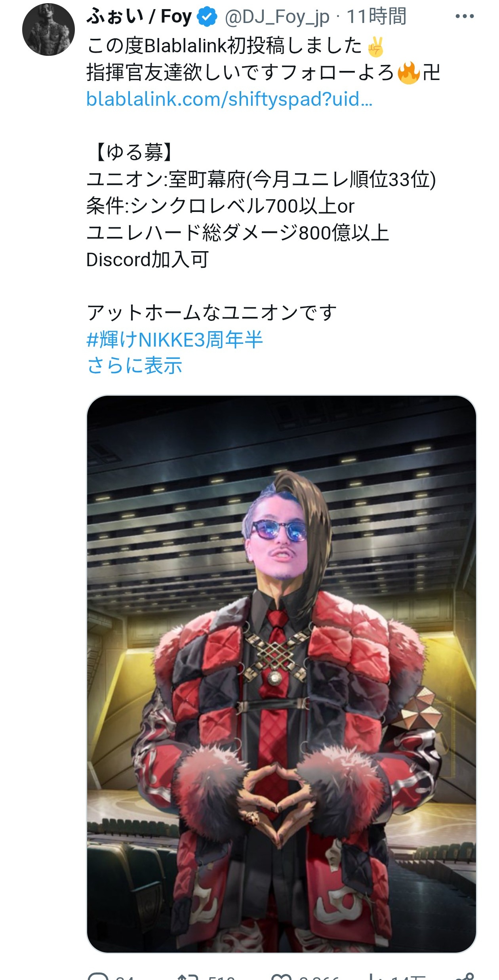Tap the retweet count number 518
Viewport: 499px width, 980px height.
[222, 977]
